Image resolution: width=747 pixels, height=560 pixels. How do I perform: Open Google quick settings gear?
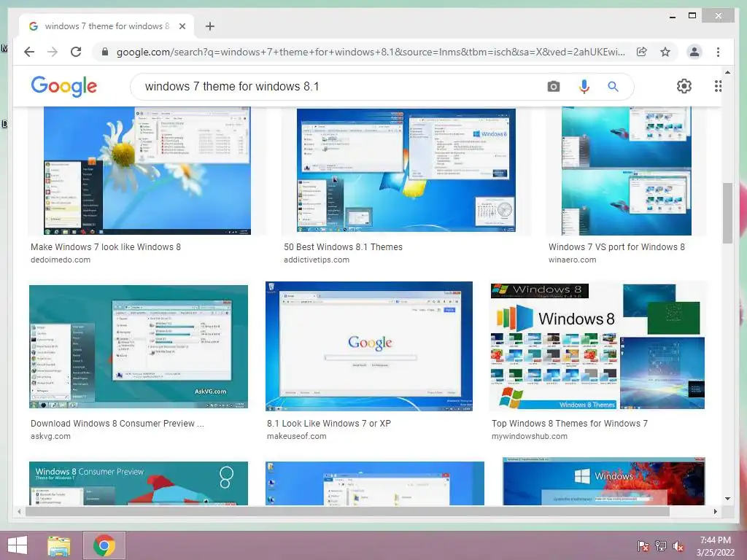tap(684, 86)
